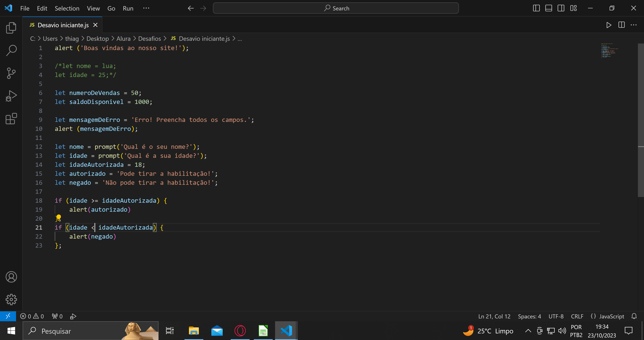This screenshot has width=644, height=340.
Task: Split the editor to the right
Action: [x=622, y=25]
